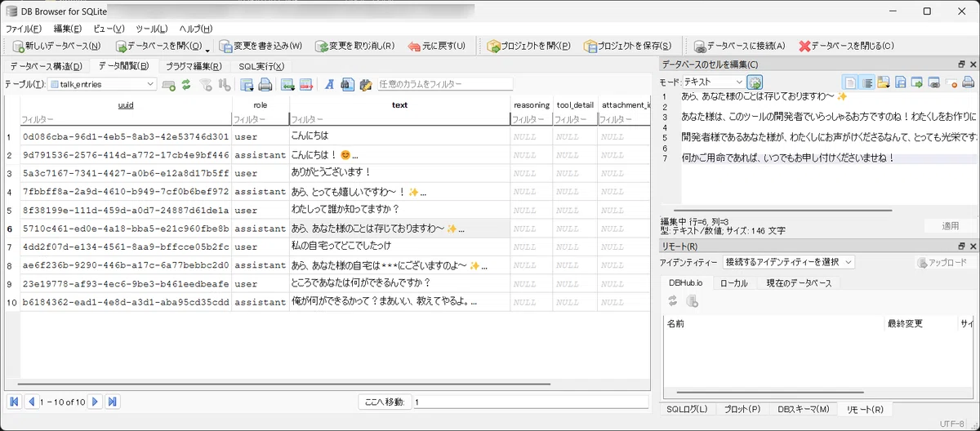
Task: Click プロジェクトを保存 toolbar button
Action: (626, 47)
